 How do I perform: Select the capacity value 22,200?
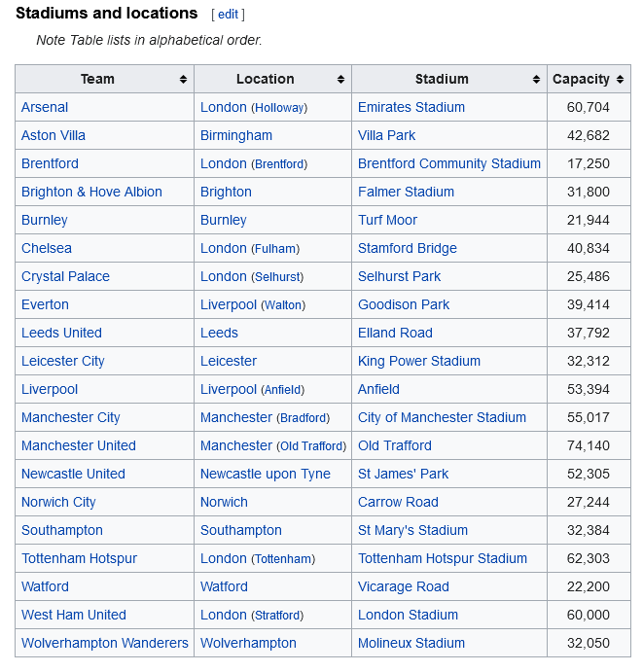[589, 586]
